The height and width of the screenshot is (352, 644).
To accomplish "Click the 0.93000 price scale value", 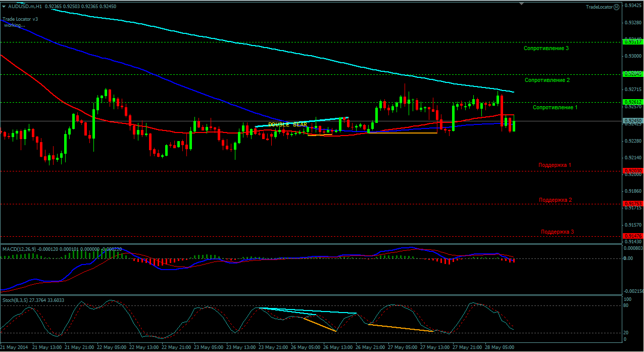I will pyautogui.click(x=633, y=56).
